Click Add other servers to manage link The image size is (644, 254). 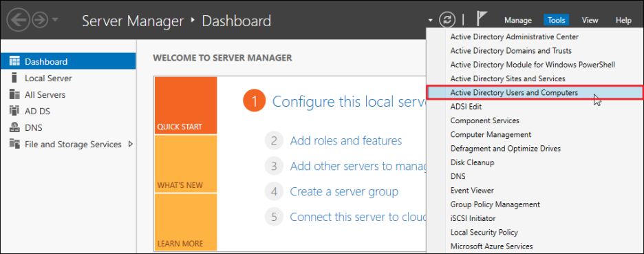[x=358, y=167]
